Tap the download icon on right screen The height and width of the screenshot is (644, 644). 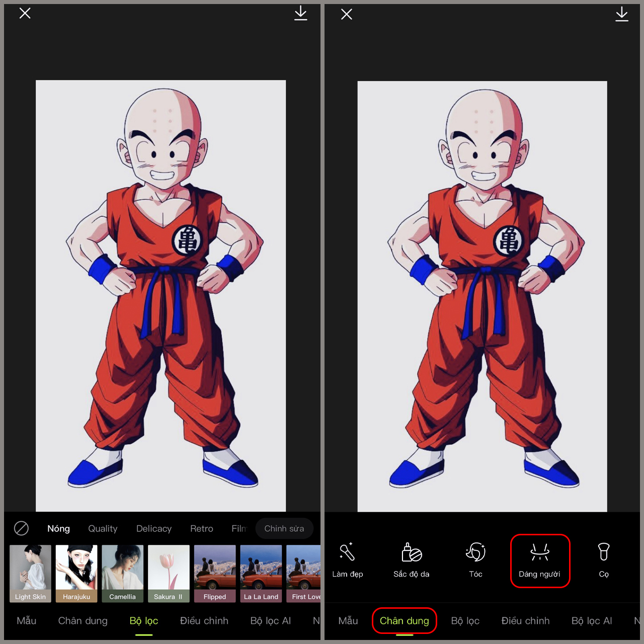click(x=622, y=14)
